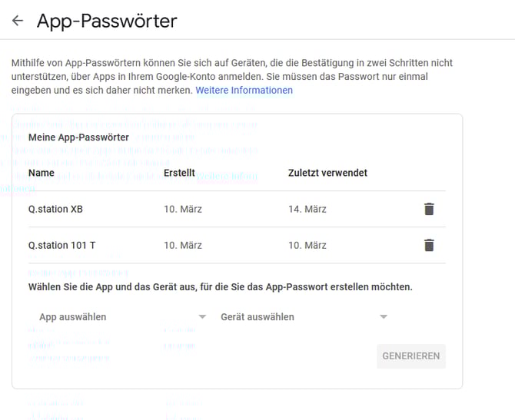
Task: Click the Wählen Sie die App instruction text
Action: click(x=220, y=287)
